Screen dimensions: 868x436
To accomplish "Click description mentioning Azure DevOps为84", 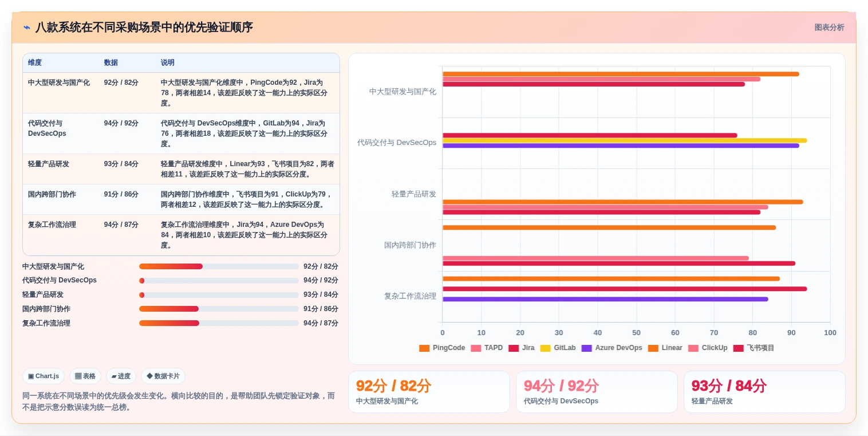I will click(x=244, y=235).
